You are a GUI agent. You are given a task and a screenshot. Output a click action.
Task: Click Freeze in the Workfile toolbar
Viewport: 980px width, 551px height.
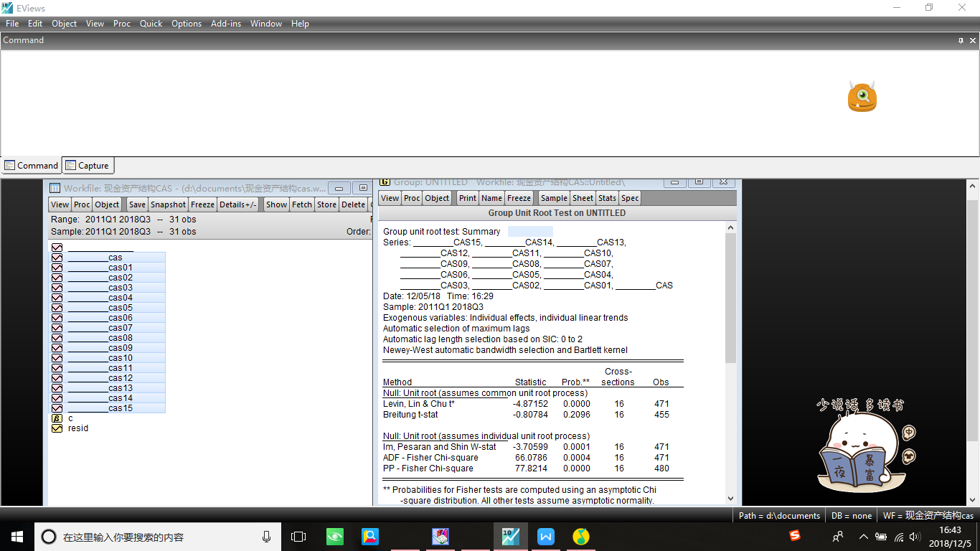(202, 204)
